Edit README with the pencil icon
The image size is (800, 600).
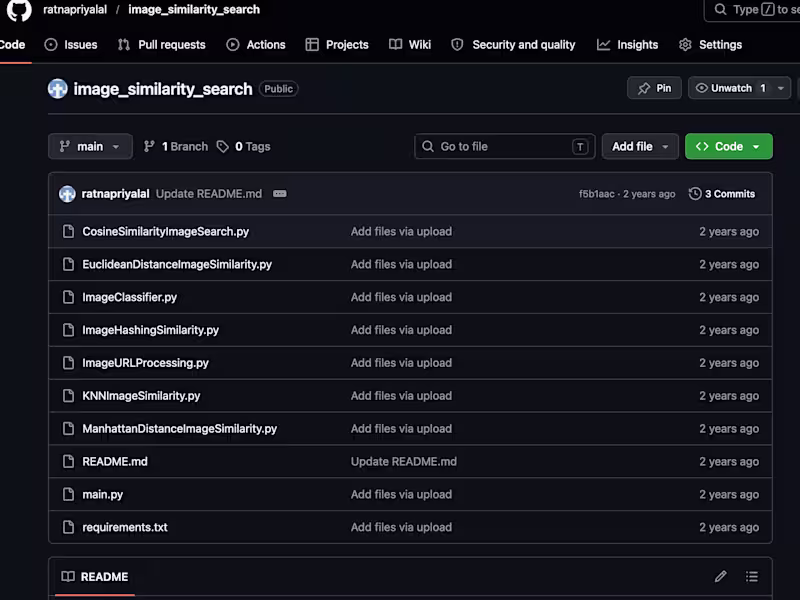[720, 577]
